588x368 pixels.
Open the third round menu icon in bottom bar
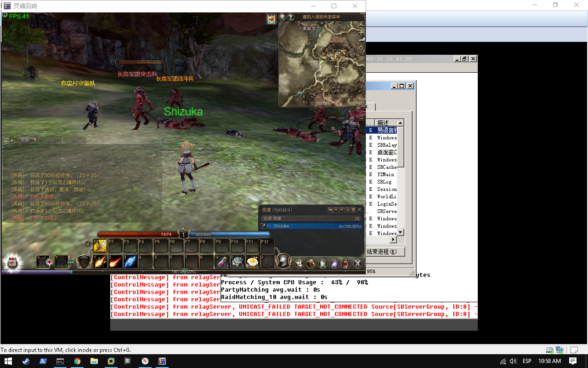322,263
